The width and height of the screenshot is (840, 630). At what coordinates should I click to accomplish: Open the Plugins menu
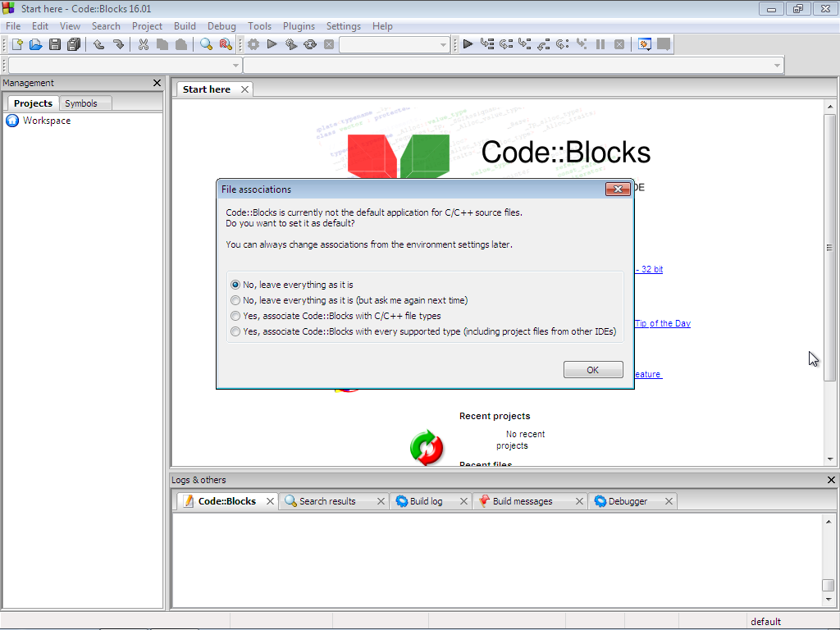click(x=299, y=26)
